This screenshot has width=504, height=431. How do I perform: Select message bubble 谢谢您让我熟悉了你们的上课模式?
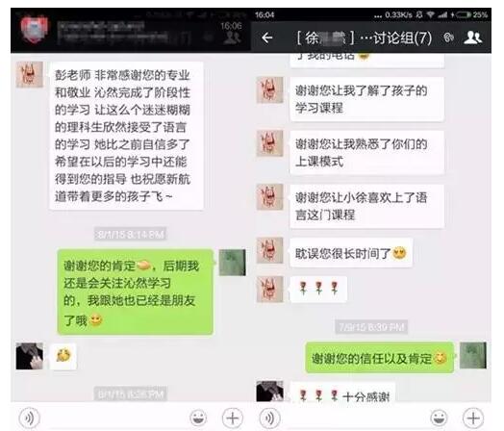367,153
